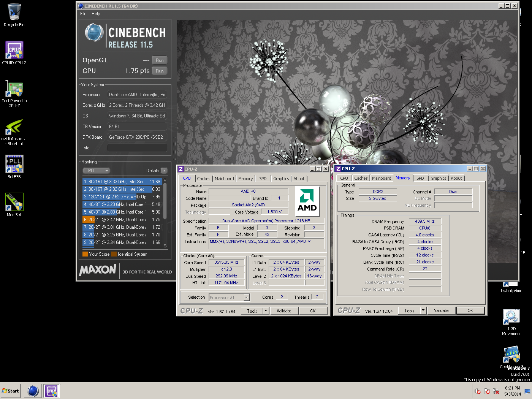This screenshot has width=532, height=399.
Task: Open the Cinebench Help menu
Action: tap(96, 14)
